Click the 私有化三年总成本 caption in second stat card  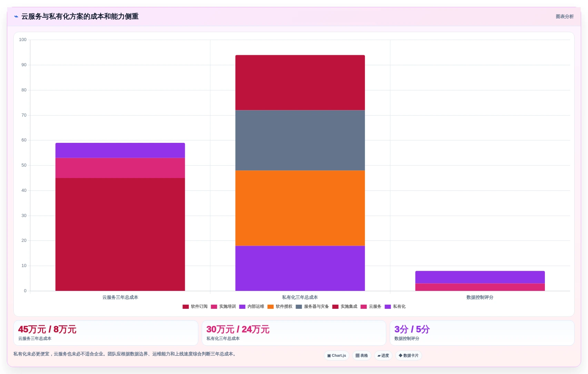tap(223, 338)
